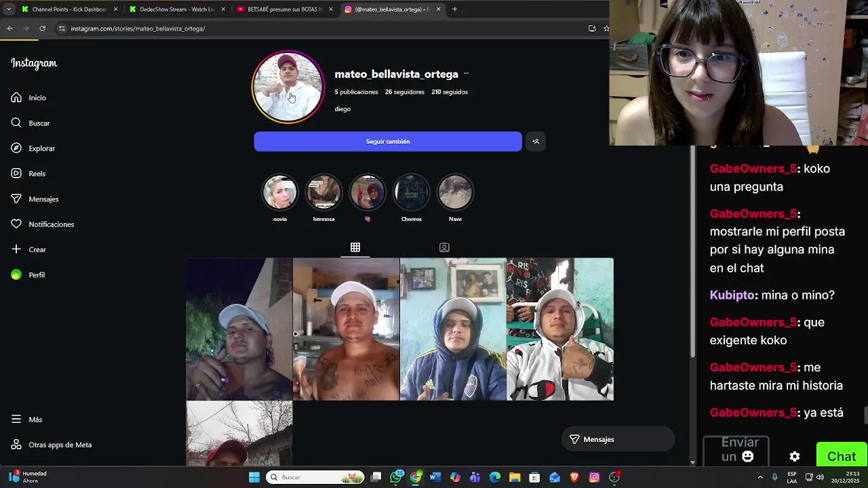Show hidden system tray icons

760,477
